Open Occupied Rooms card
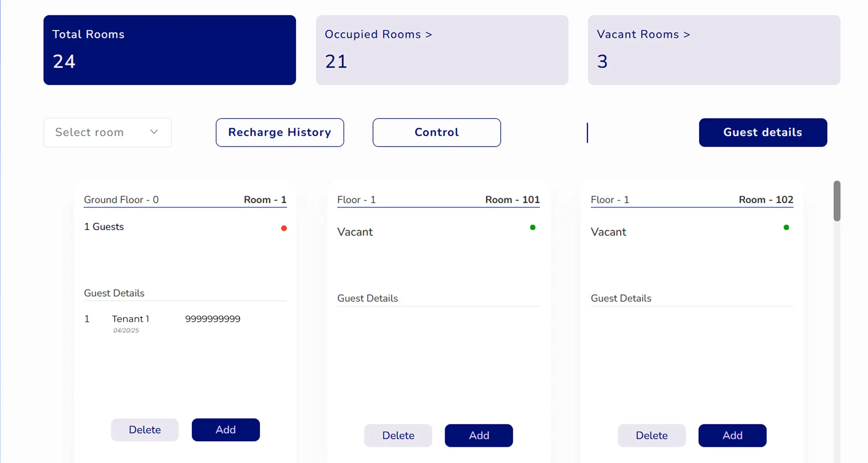This screenshot has height=463, width=868. [442, 50]
